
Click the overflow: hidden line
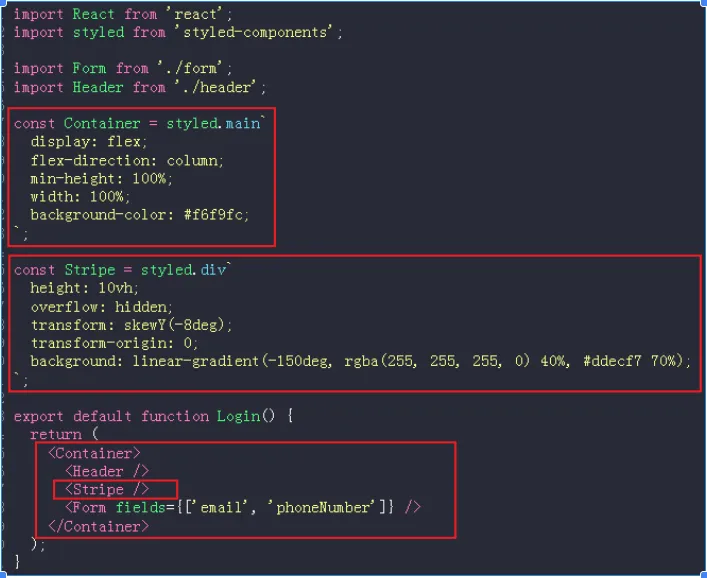click(x=101, y=306)
